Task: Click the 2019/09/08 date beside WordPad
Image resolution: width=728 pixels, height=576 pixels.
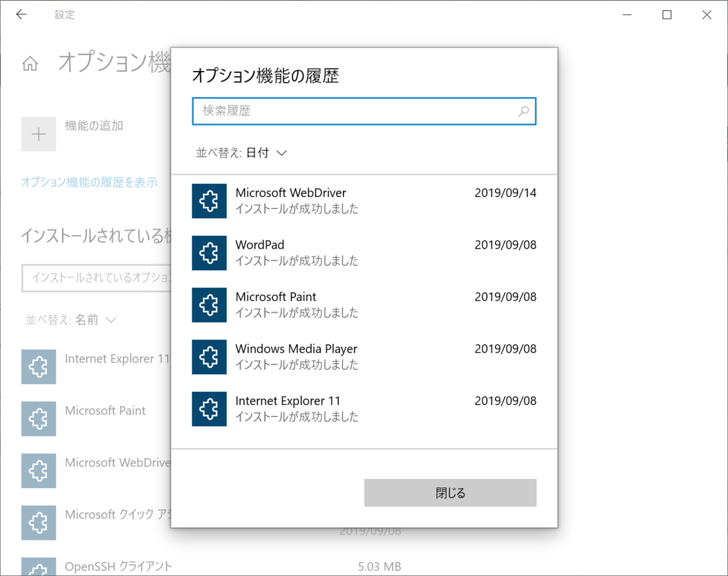Action: pos(505,245)
